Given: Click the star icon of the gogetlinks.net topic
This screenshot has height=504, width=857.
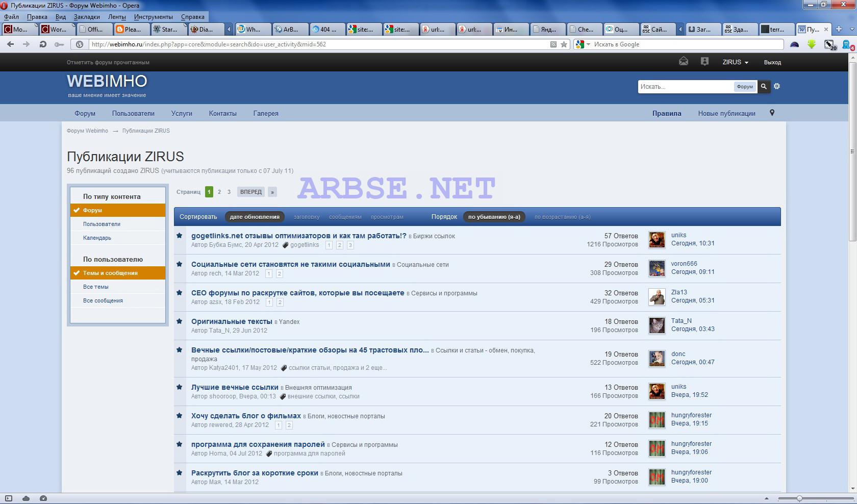Looking at the screenshot, I should point(180,236).
